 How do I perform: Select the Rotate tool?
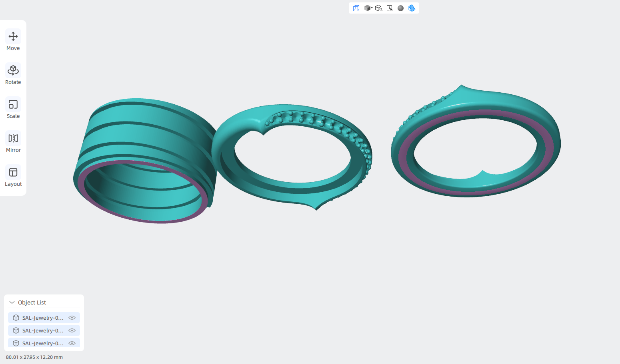[x=13, y=74]
